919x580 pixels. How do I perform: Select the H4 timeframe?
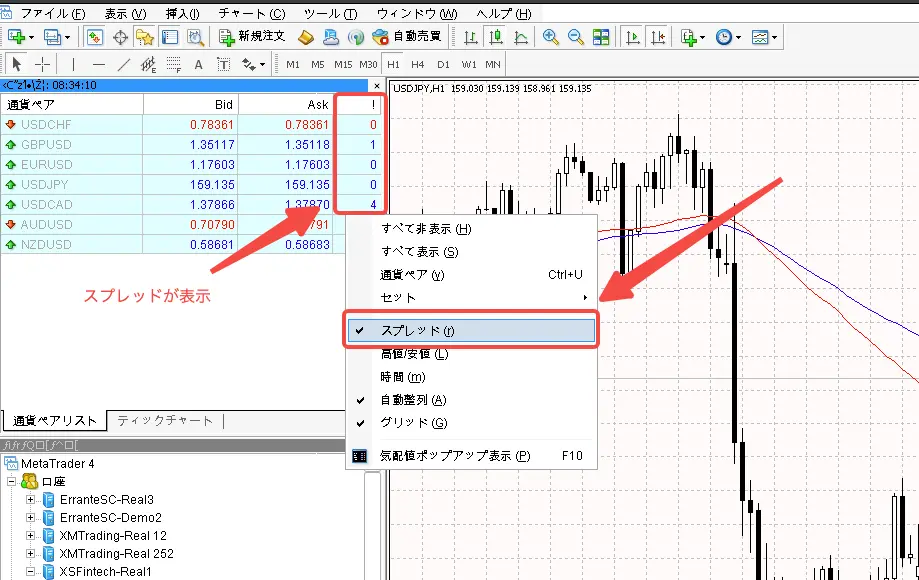click(x=418, y=64)
